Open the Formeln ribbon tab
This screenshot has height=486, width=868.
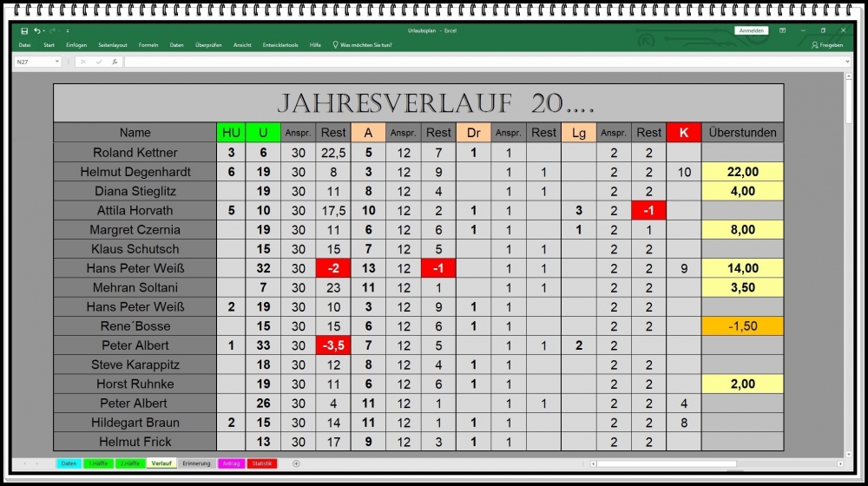[148, 45]
